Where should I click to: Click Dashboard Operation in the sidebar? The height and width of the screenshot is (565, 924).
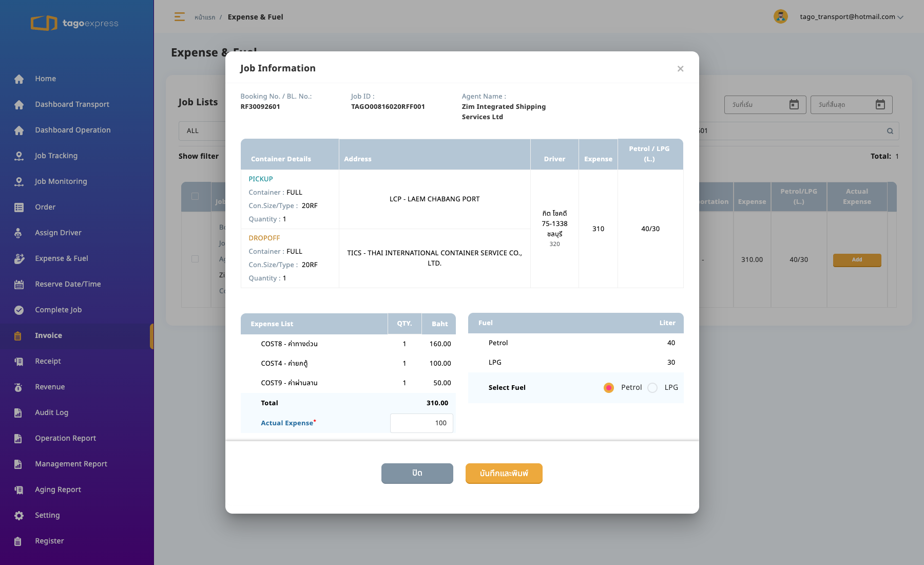pos(72,130)
